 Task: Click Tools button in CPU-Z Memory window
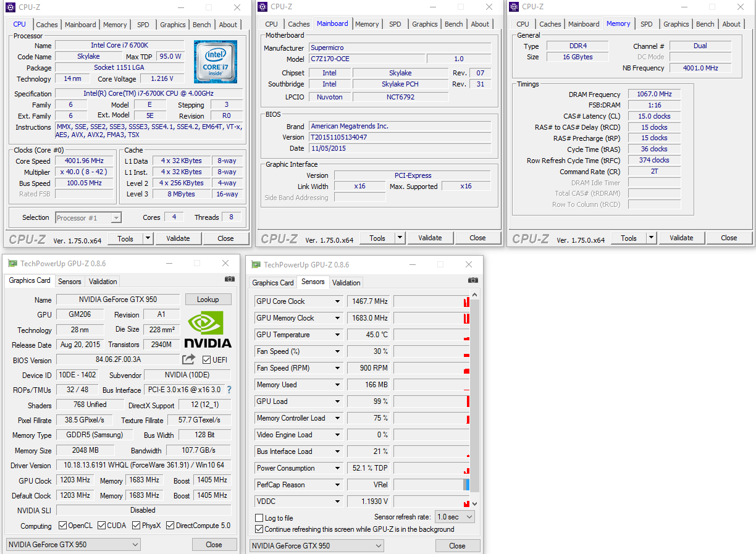click(x=629, y=238)
